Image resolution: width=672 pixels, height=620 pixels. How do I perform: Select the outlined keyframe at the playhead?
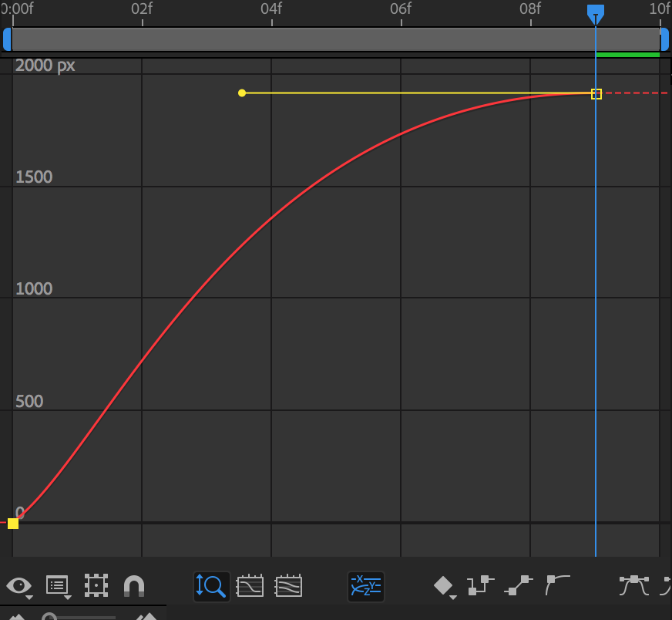596,94
